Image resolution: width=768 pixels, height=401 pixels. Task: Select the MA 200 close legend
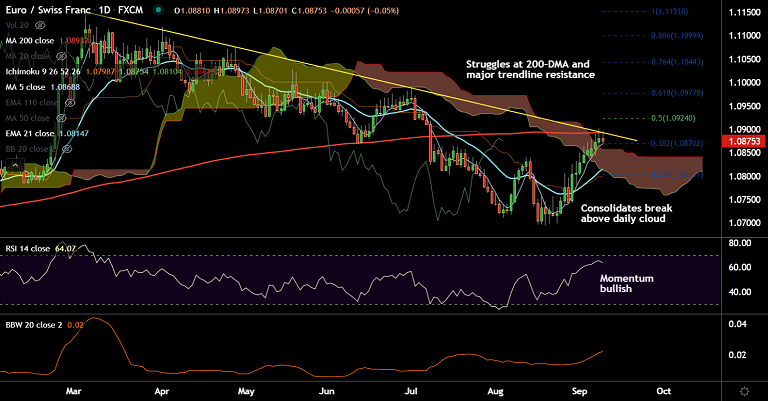(x=30, y=41)
